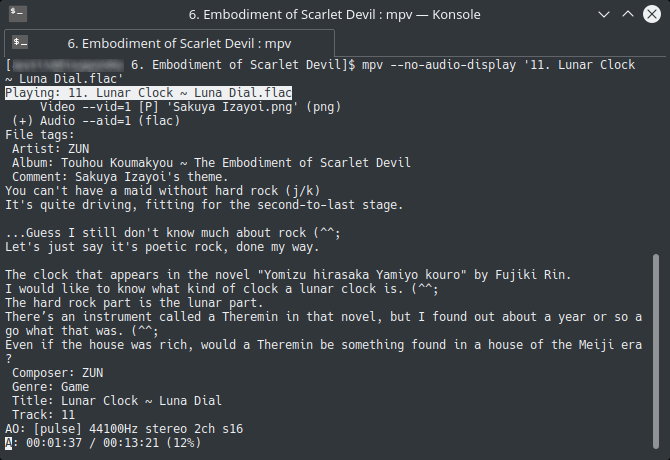
Task: Click the 'Composer: ZUN' tag line
Action: [57, 373]
